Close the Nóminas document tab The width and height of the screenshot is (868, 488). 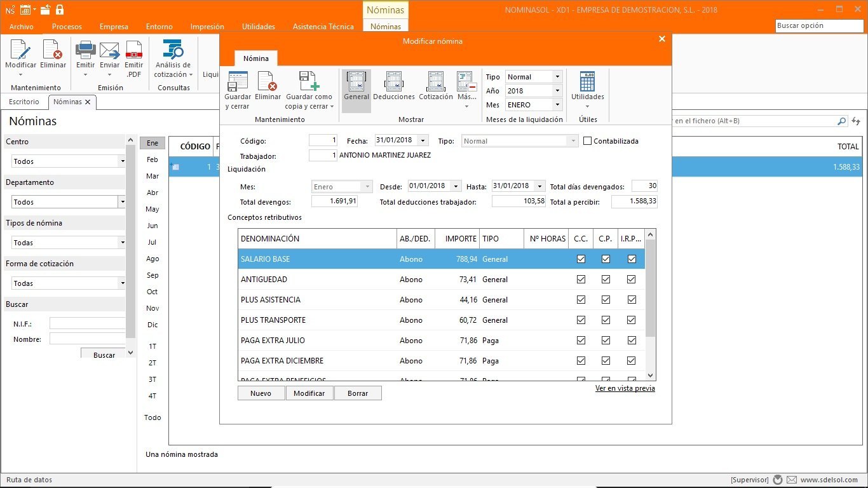pyautogui.click(x=88, y=102)
